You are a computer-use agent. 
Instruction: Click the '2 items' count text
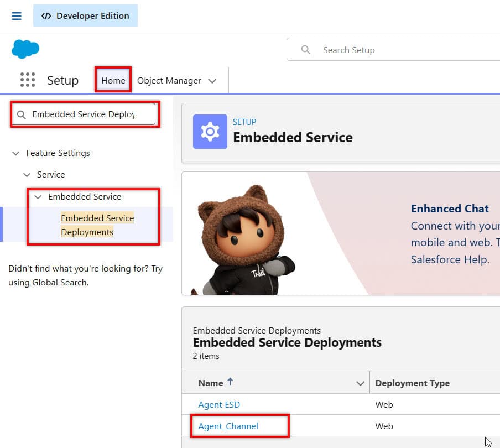[206, 356]
